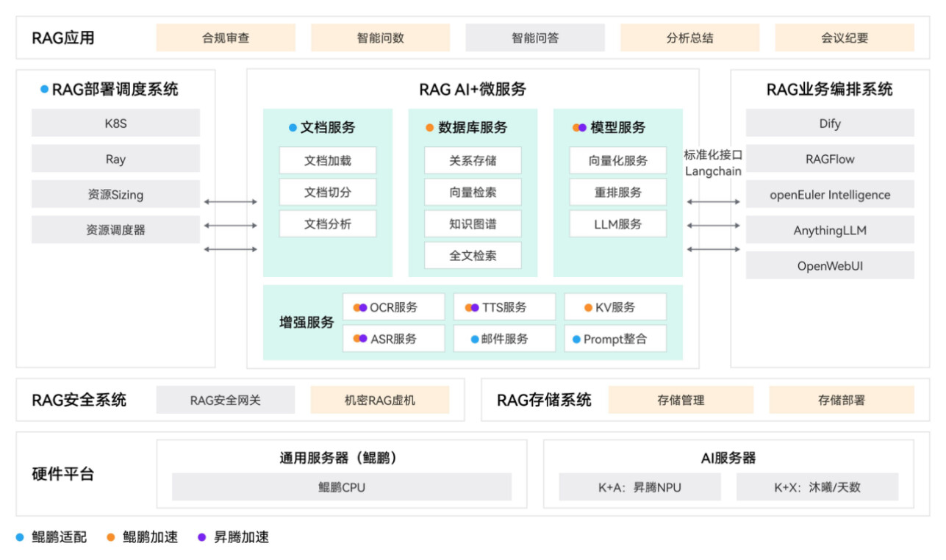Image resolution: width=946 pixels, height=560 pixels.
Task: Click the RAG业务编排系统 heading
Action: [830, 90]
